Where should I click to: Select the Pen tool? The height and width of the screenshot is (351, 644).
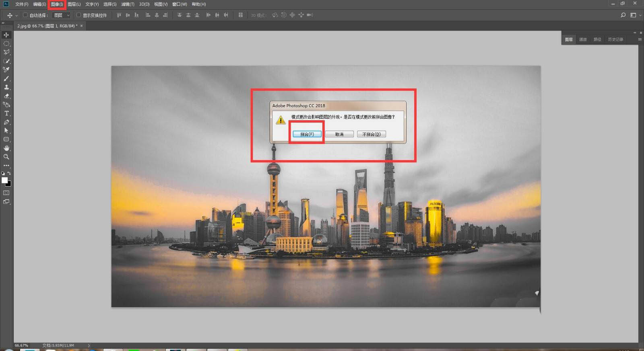[x=6, y=122]
